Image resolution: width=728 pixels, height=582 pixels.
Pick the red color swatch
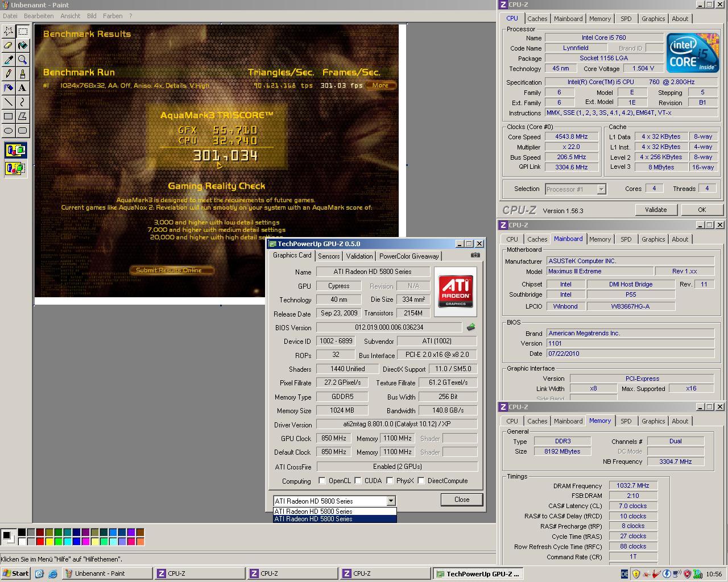pyautogui.click(x=40, y=541)
